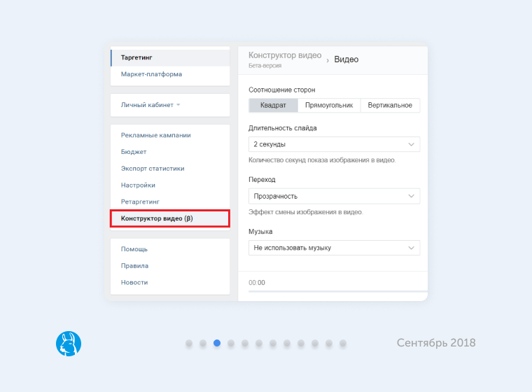This screenshot has height=392, width=532.
Task: Open the Бюджет menu item
Action: (134, 152)
